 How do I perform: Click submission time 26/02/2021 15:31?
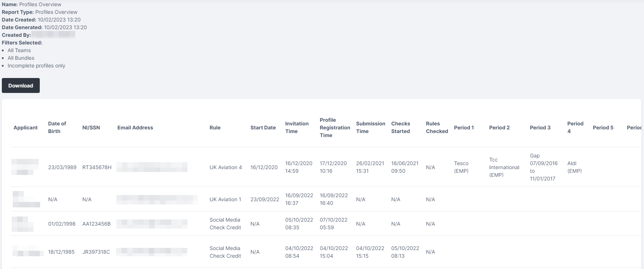[x=370, y=167]
